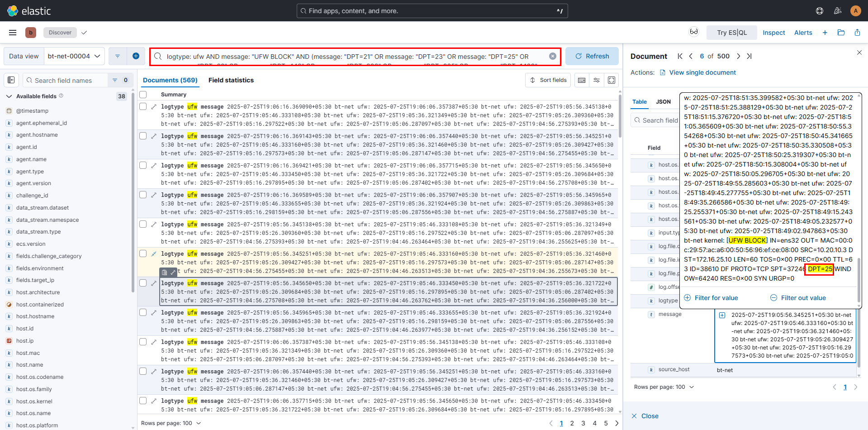Close the document flyout with X
Viewport: 868px width, 430px height.
(859, 53)
